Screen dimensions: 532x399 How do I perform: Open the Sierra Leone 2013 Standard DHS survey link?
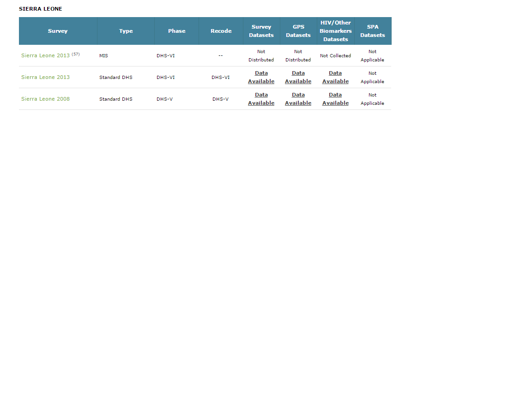click(45, 77)
